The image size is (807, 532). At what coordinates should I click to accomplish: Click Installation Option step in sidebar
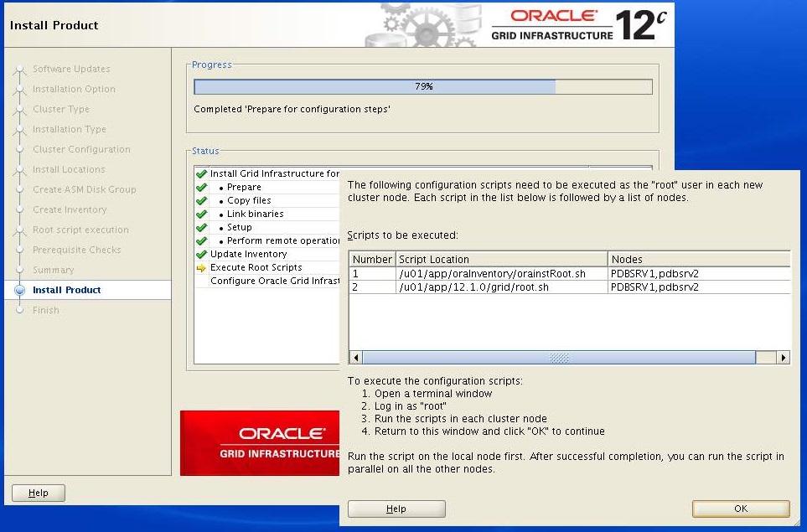[74, 89]
